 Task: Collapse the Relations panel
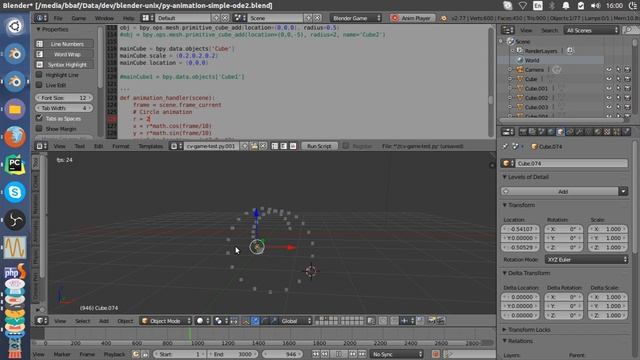[504, 341]
